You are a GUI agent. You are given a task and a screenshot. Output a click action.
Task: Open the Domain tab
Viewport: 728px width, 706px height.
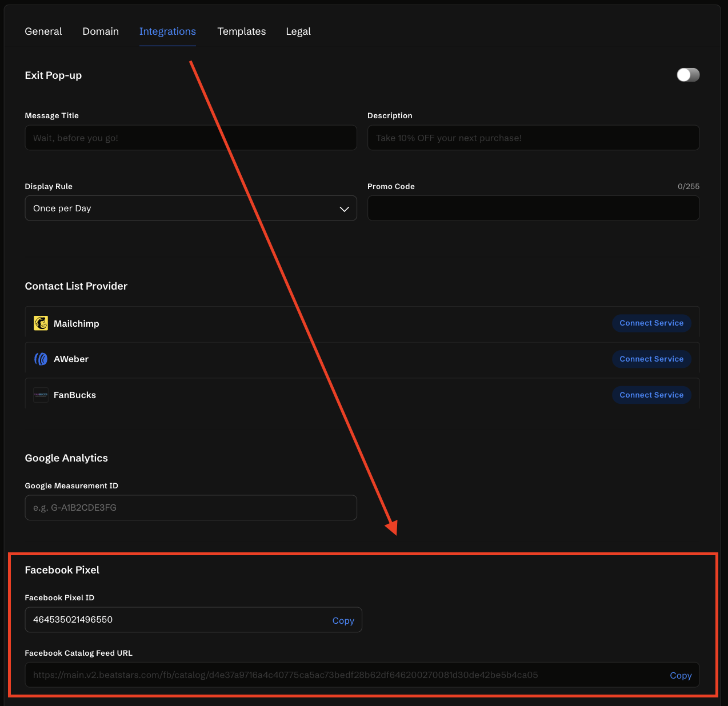point(101,31)
